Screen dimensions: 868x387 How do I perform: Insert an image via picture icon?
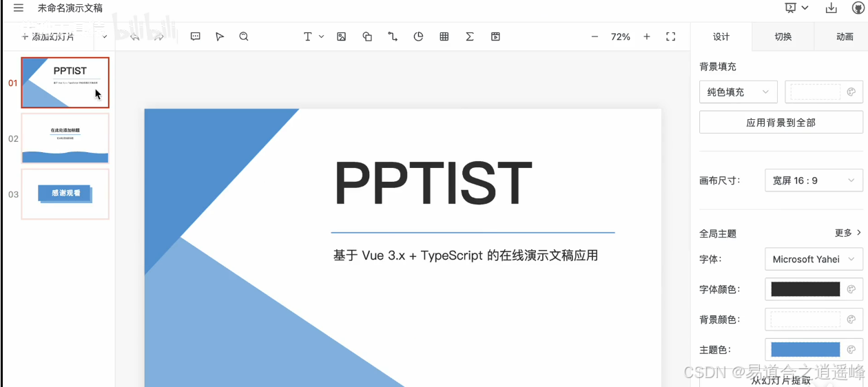pos(341,36)
